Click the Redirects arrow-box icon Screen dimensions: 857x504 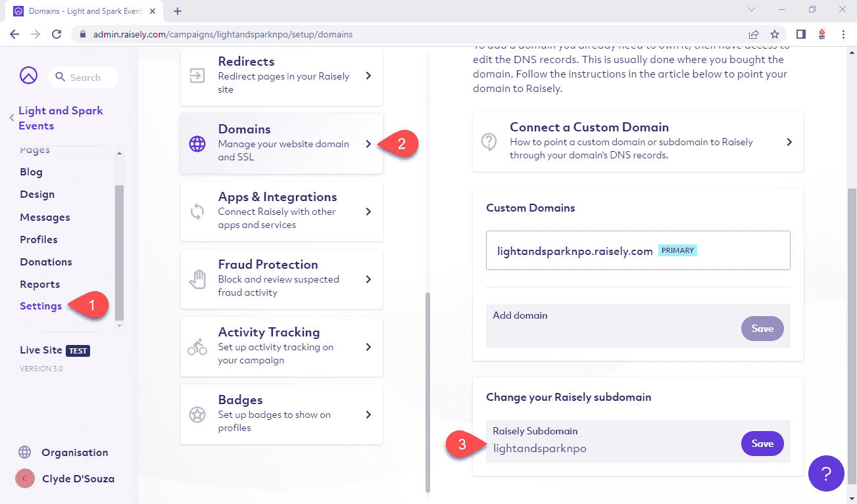coord(197,76)
